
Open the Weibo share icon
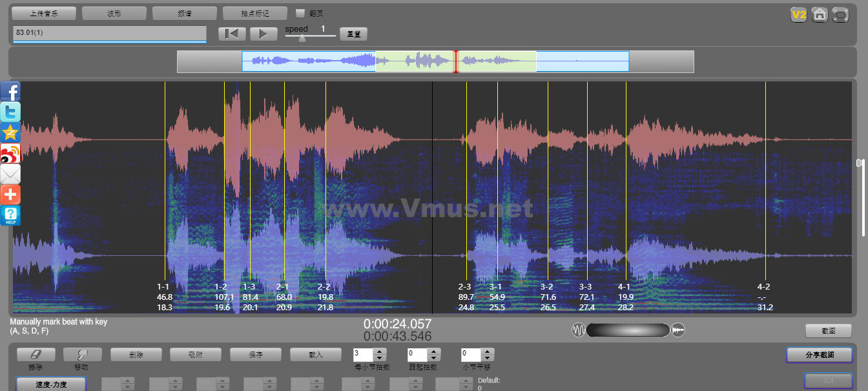tap(10, 153)
